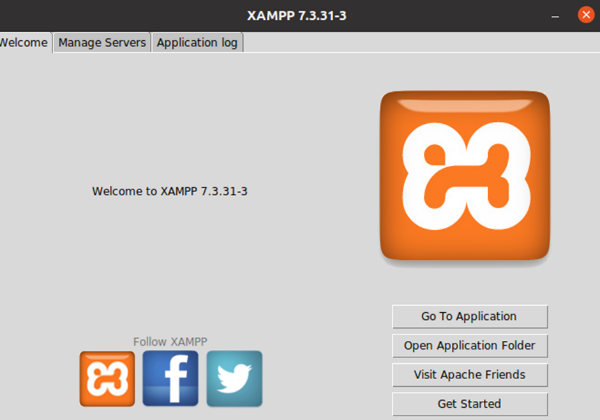This screenshot has height=420, width=600.
Task: Close the XAMPP window
Action: point(586,15)
